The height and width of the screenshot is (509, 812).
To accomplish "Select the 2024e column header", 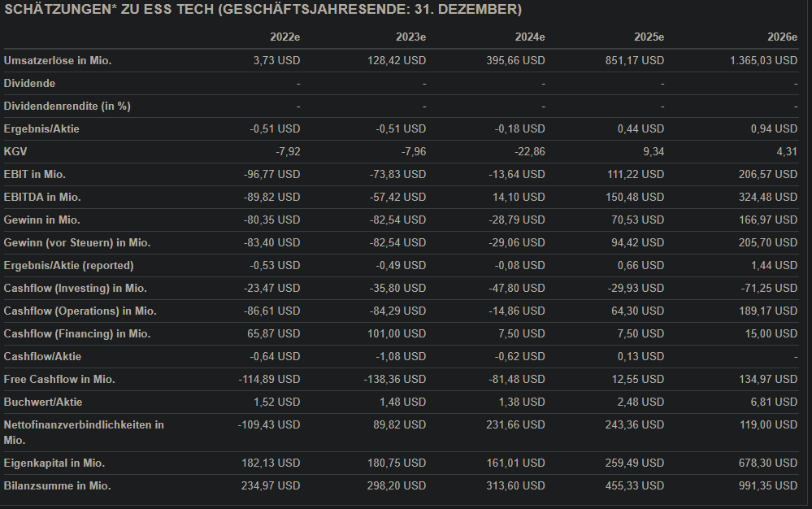I will [x=529, y=37].
